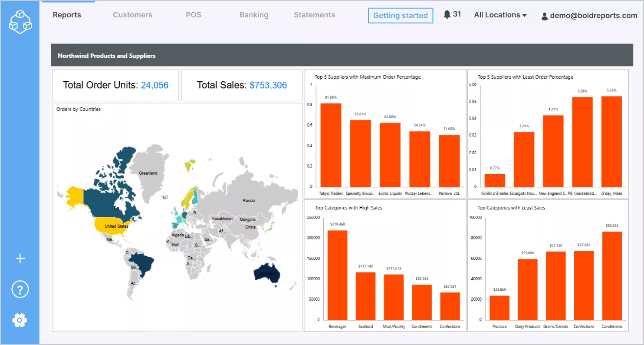
Task: Open the Customers tab
Action: (132, 15)
